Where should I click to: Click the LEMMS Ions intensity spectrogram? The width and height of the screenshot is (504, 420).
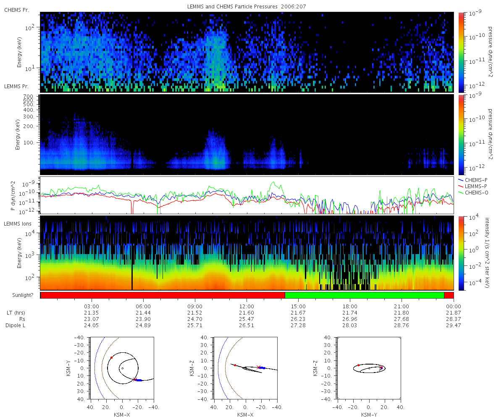click(x=247, y=253)
